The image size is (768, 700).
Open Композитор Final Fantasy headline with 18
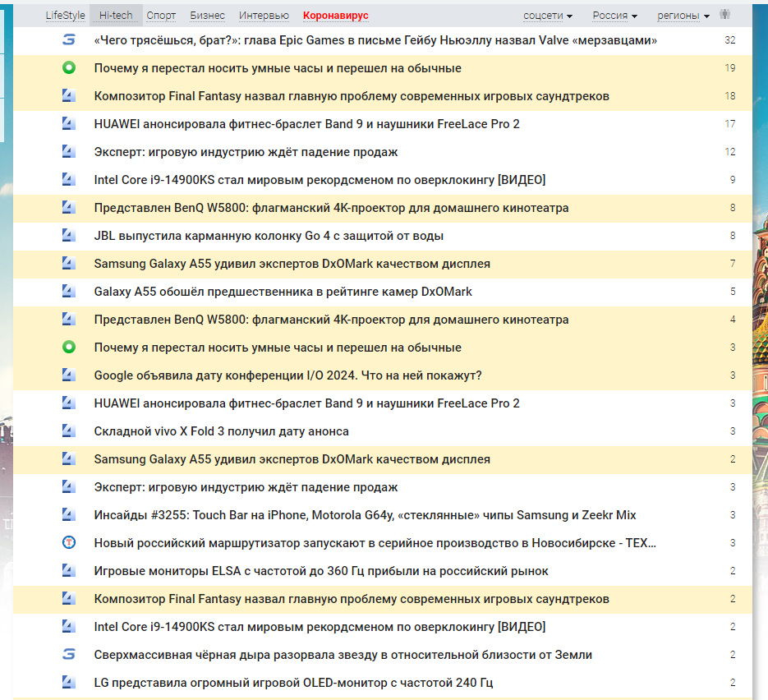coord(352,96)
